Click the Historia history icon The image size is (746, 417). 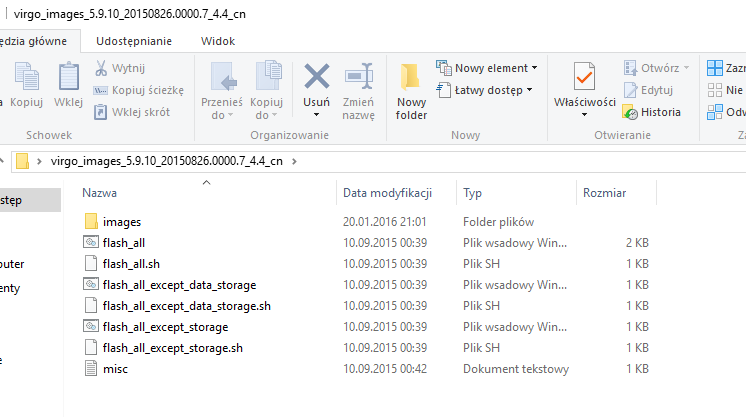click(x=630, y=112)
